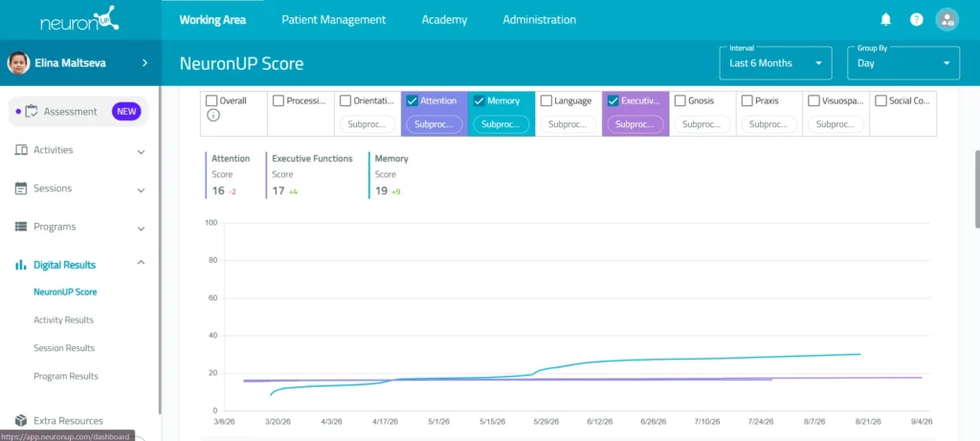Uncheck the Attention checkbox

[412, 100]
